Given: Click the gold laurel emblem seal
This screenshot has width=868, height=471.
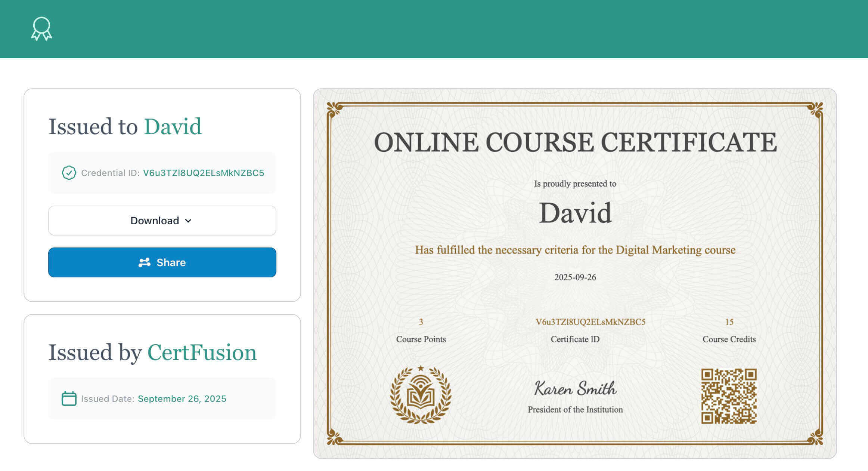Looking at the screenshot, I should coord(421,395).
